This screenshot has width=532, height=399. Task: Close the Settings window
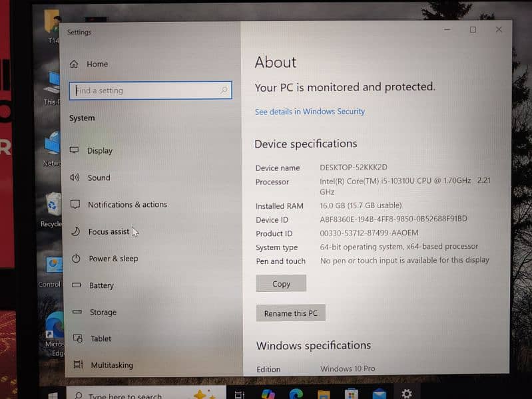tap(499, 29)
